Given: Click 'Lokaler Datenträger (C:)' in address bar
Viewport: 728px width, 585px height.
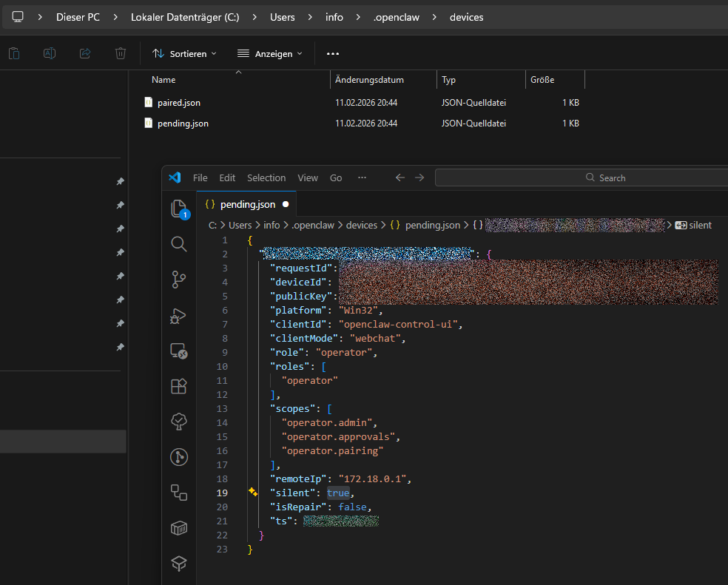Looking at the screenshot, I should (185, 17).
